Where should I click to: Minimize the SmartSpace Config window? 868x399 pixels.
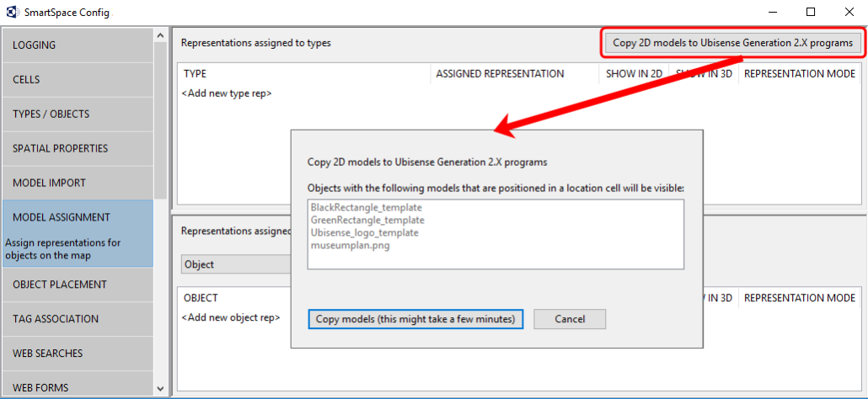(x=772, y=12)
